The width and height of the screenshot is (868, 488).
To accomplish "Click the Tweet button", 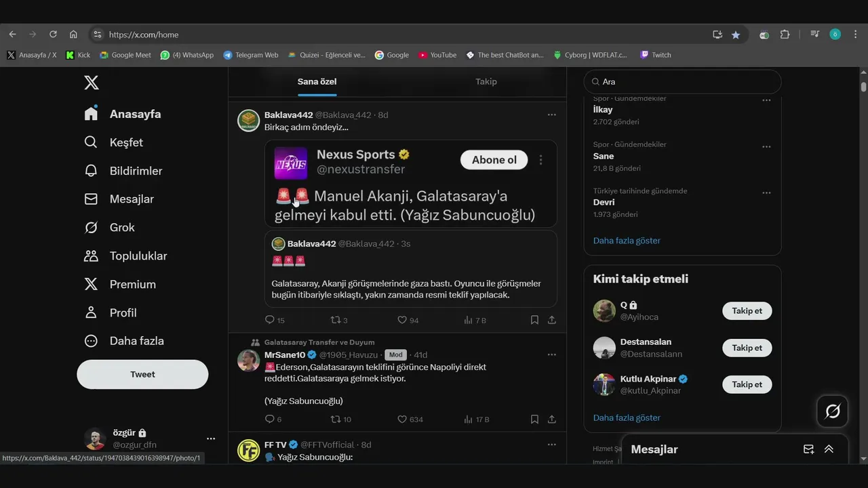I will pos(142,374).
